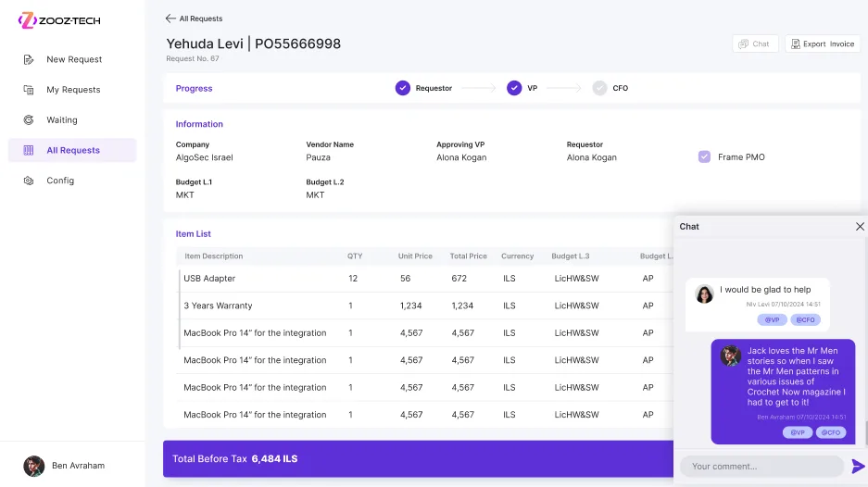Select the 3 Years Warranty row
The height and width of the screenshot is (487, 868).
pos(424,306)
